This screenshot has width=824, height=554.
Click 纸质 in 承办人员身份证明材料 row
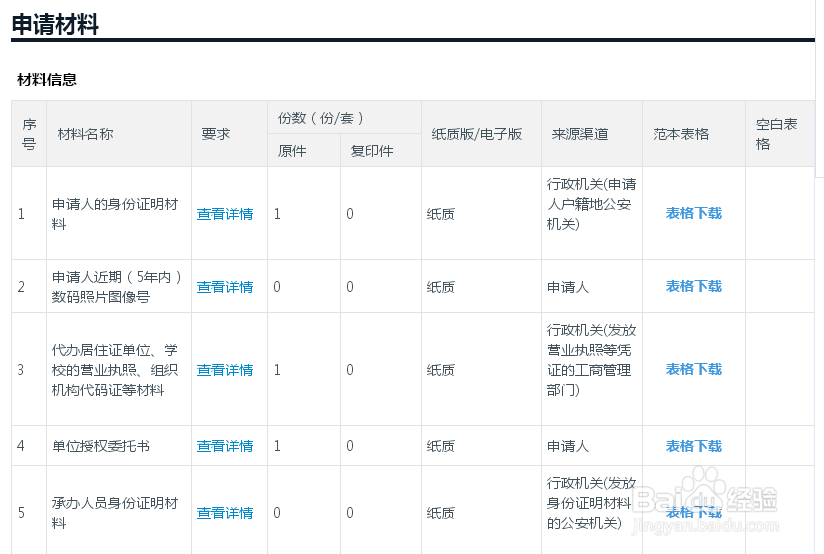tap(440, 513)
